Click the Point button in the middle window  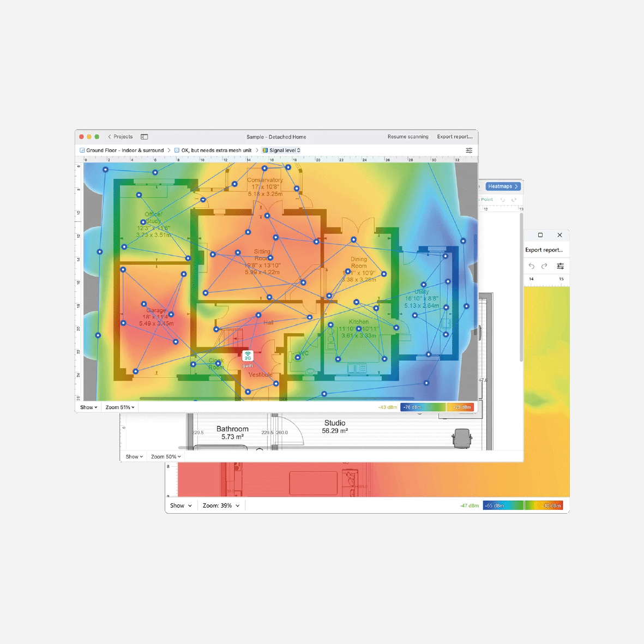click(486, 200)
